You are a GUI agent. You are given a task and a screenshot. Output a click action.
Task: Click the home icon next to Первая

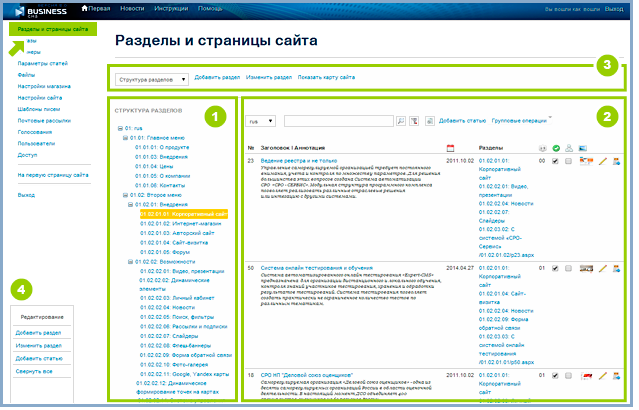click(x=85, y=8)
